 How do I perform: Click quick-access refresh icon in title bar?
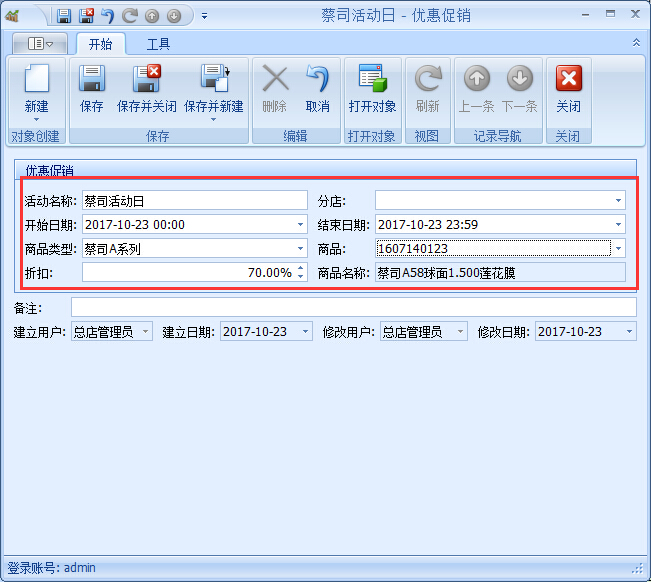pyautogui.click(x=130, y=16)
